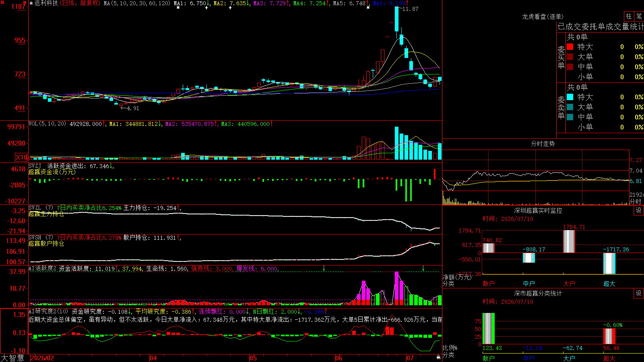
Task: Click the 深圳超赢实时监控 panel title
Action: (x=538, y=211)
